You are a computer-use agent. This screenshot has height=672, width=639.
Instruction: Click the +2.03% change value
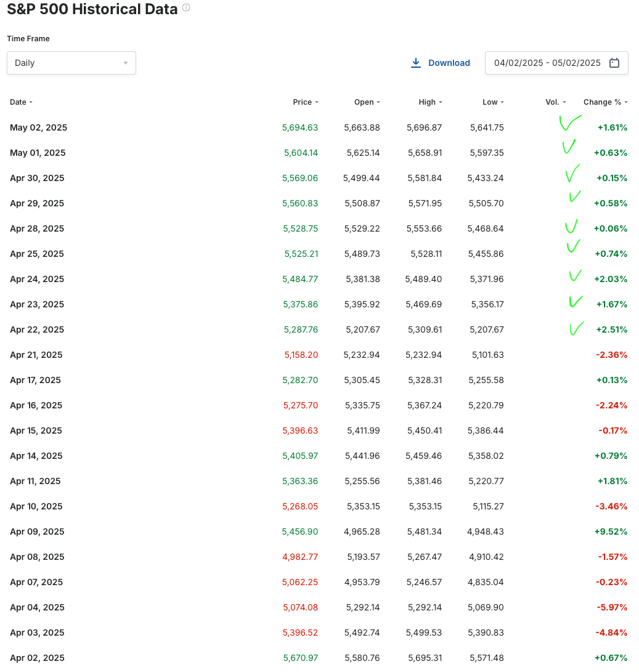610,279
